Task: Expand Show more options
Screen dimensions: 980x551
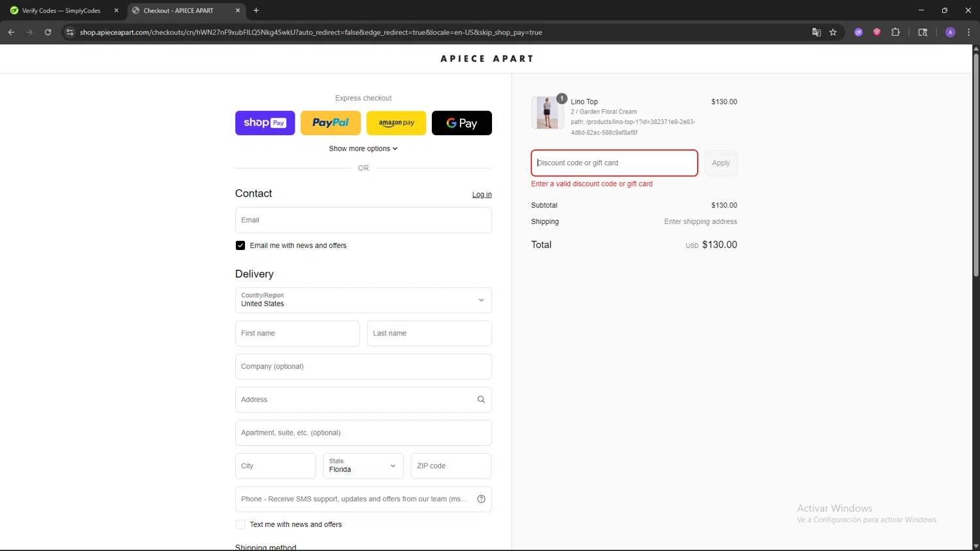Action: (x=363, y=149)
